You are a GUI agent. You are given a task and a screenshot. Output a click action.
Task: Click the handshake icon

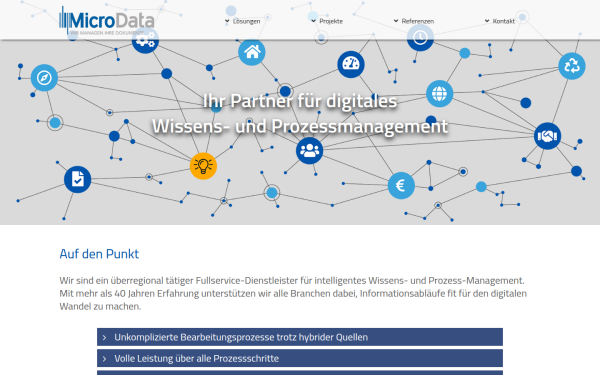pyautogui.click(x=547, y=136)
